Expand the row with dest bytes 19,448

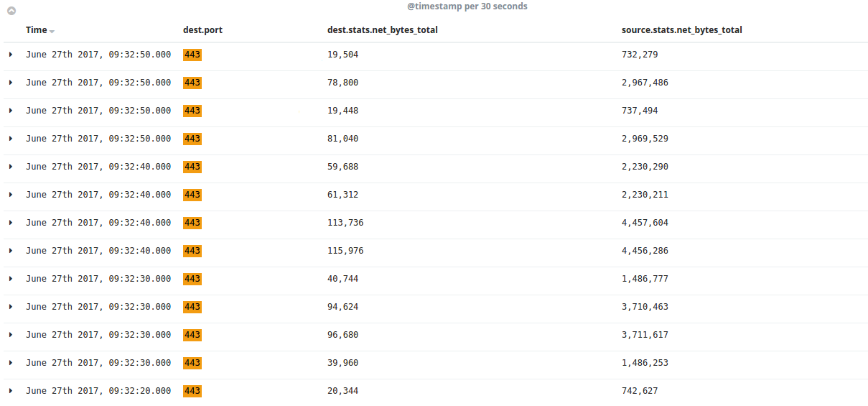tap(11, 111)
